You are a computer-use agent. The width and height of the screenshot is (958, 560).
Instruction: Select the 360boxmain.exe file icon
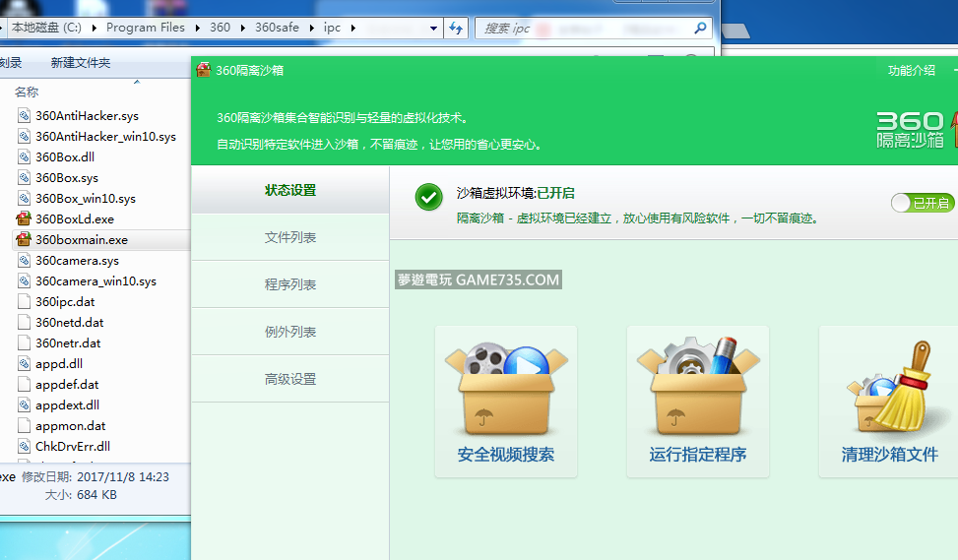[24, 239]
